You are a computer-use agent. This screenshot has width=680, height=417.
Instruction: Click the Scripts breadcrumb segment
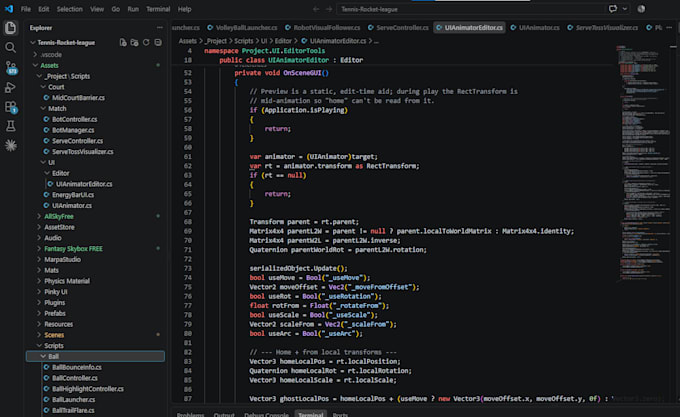click(x=243, y=41)
